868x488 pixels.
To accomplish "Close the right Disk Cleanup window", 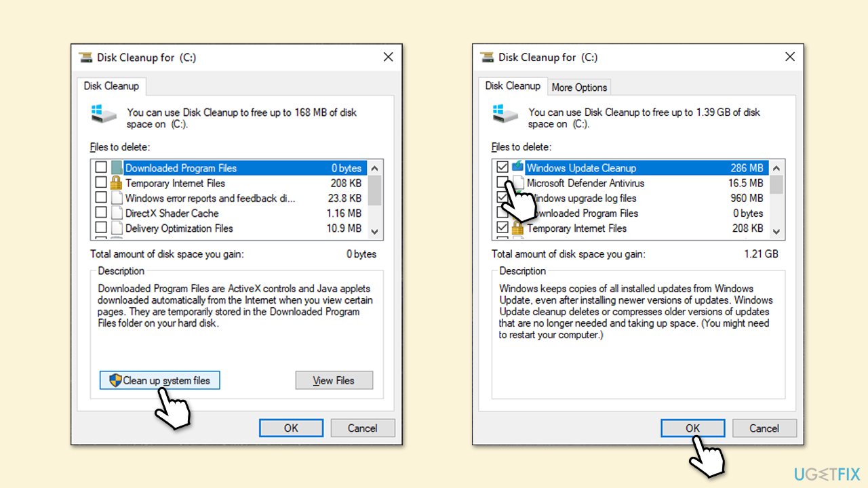I will (789, 57).
